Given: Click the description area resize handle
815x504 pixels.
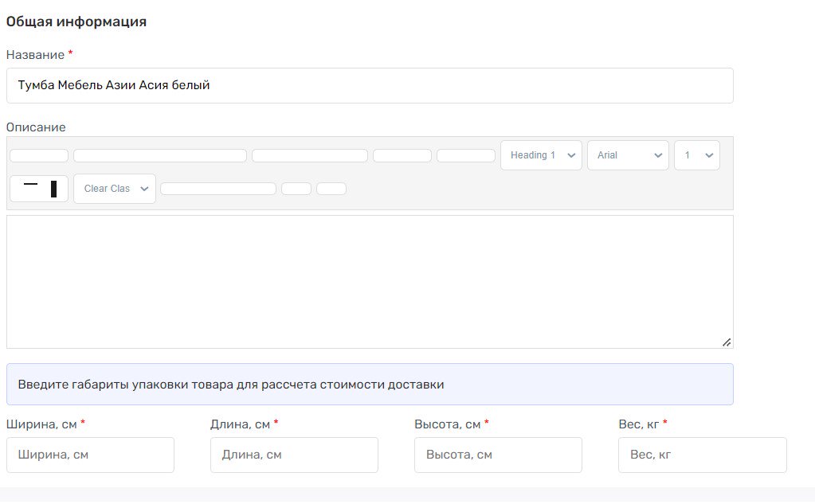Looking at the screenshot, I should tap(727, 342).
